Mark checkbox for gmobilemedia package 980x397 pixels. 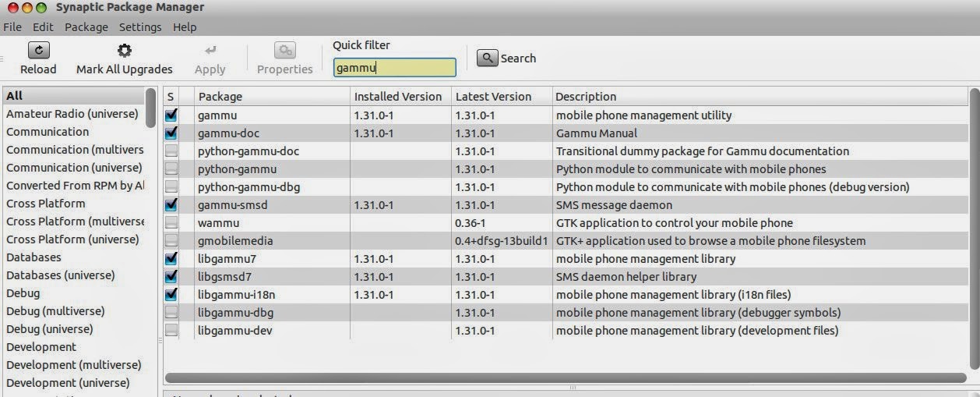pyautogui.click(x=171, y=240)
